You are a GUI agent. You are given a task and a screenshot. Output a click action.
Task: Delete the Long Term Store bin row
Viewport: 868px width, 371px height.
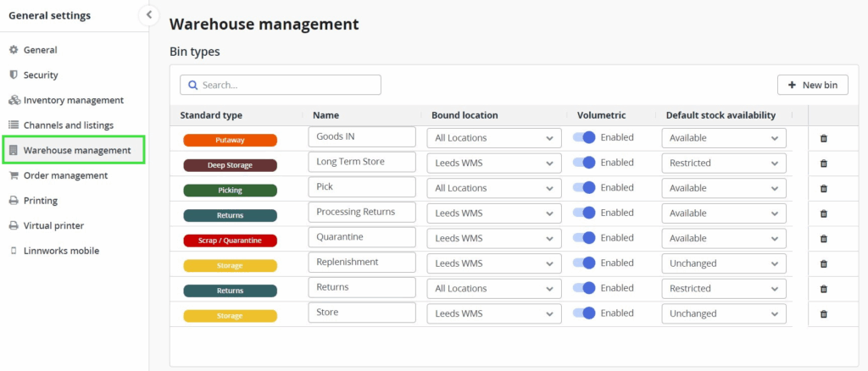(x=823, y=163)
